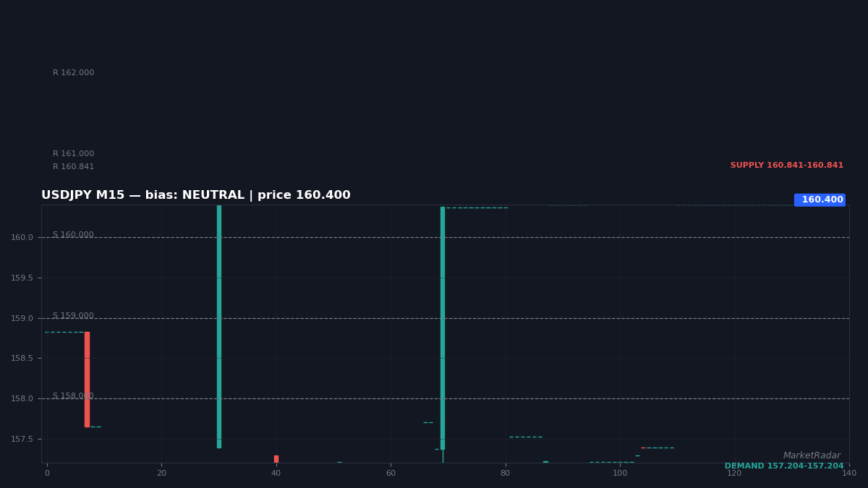Click the green DEMAND 157.204-157.204 zone label

[x=784, y=466]
